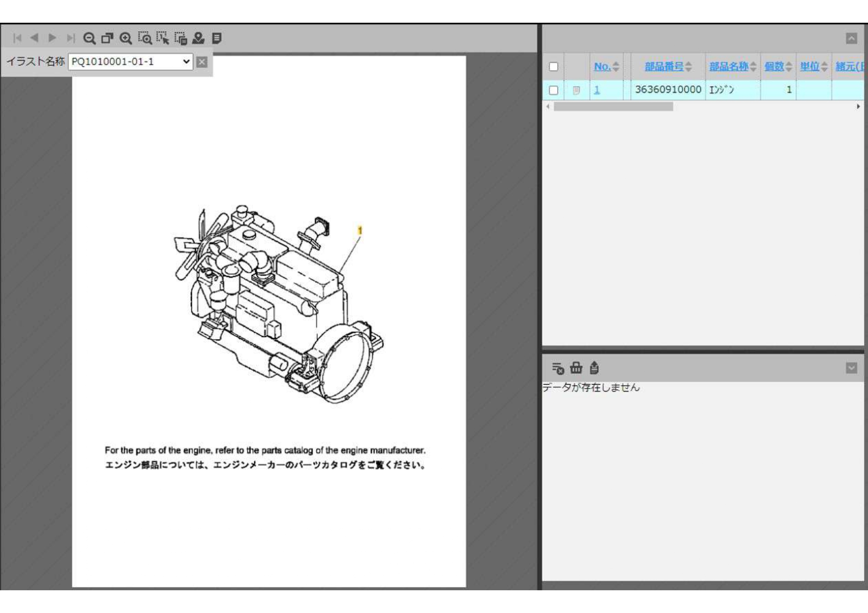Click the parts table horizontal scrollbar thumb
The height and width of the screenshot is (613, 868).
coord(613,107)
